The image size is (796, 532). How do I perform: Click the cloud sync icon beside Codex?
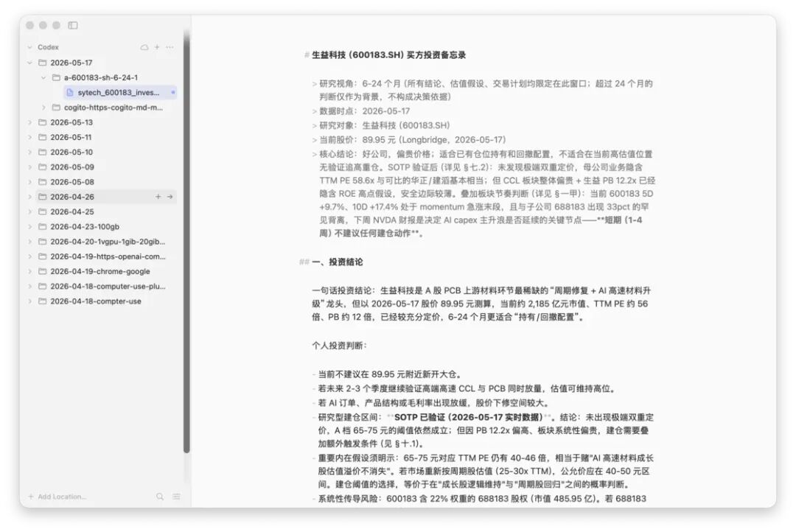point(144,47)
